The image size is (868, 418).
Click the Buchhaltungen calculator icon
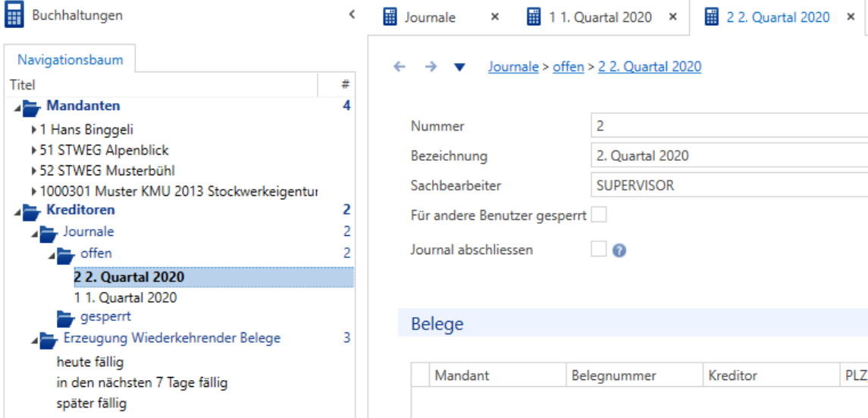[x=14, y=16]
